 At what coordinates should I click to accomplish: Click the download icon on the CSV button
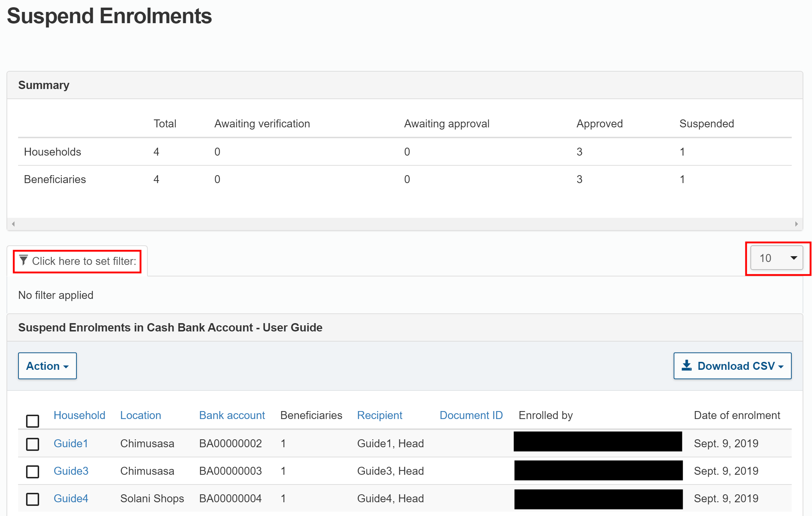(x=686, y=365)
